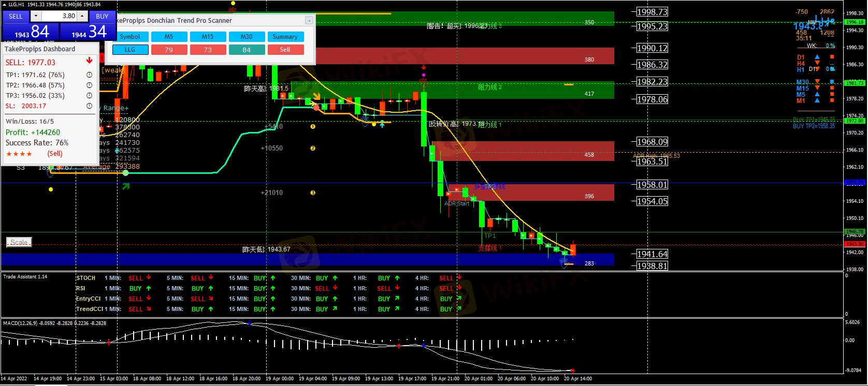Image resolution: width=868 pixels, height=386 pixels.
Task: Collapse the one-click trading panel triangle
Action: pyautogui.click(x=5, y=4)
